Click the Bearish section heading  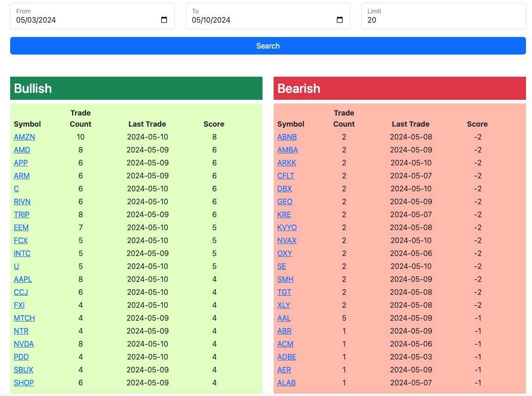pos(299,89)
